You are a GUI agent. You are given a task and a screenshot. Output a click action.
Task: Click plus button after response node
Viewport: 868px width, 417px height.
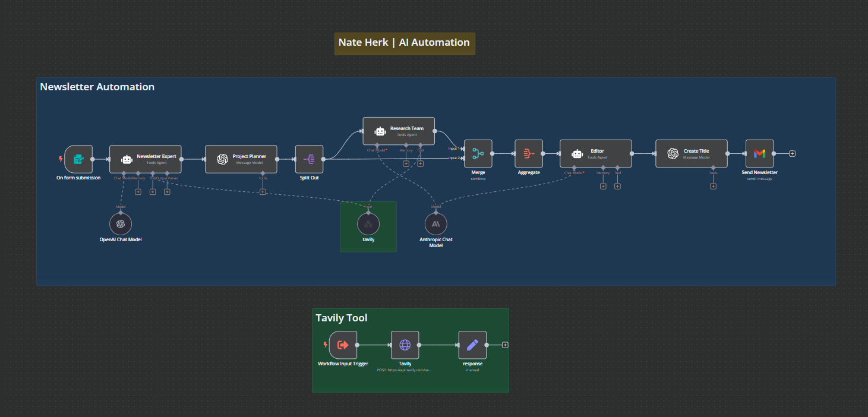point(505,345)
